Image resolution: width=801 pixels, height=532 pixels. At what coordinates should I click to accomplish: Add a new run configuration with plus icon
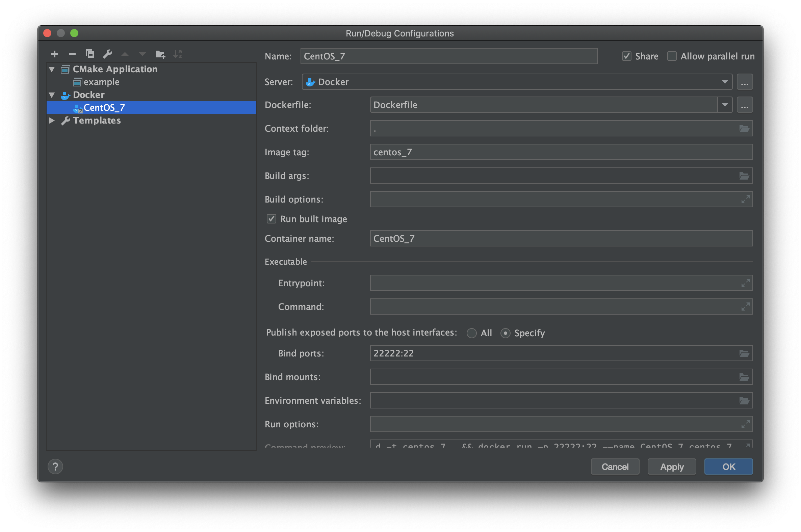click(55, 54)
